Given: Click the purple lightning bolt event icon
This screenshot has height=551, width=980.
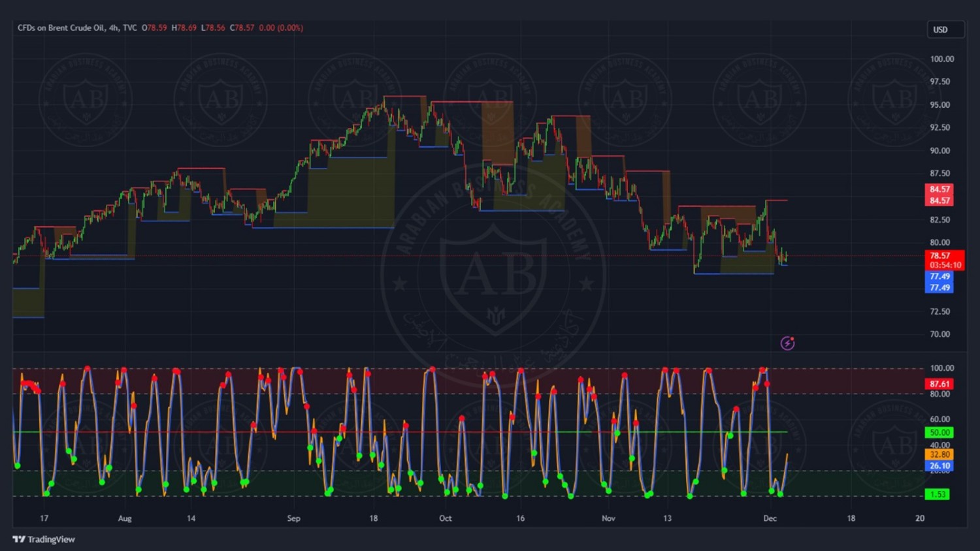Looking at the screenshot, I should 787,343.
